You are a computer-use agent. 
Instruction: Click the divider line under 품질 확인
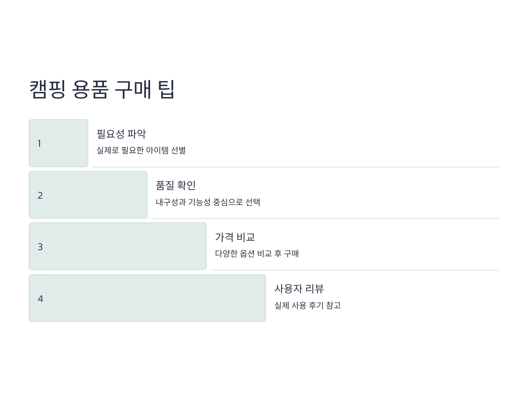(325, 219)
